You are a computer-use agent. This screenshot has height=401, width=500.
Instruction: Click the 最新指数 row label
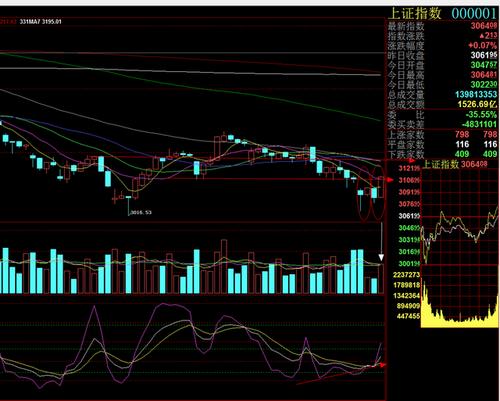coord(406,26)
